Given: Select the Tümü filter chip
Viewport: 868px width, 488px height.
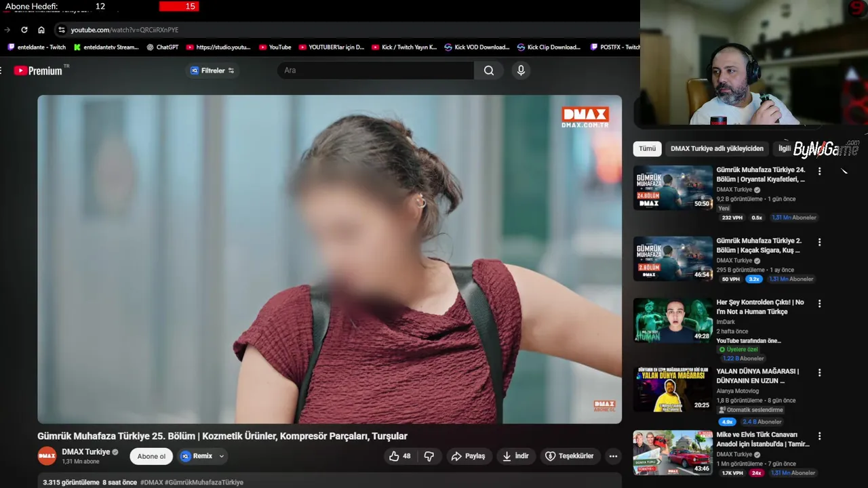Looking at the screenshot, I should click(648, 148).
